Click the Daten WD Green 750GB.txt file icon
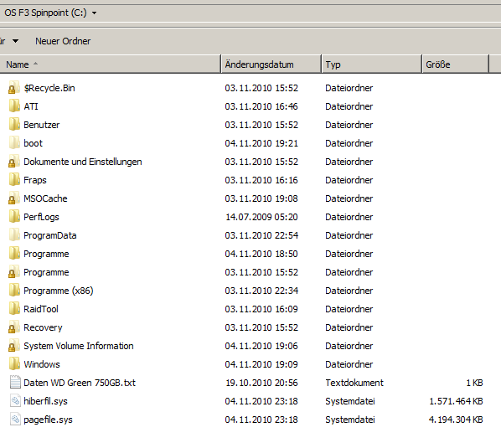The height and width of the screenshot is (448, 501). [15, 383]
